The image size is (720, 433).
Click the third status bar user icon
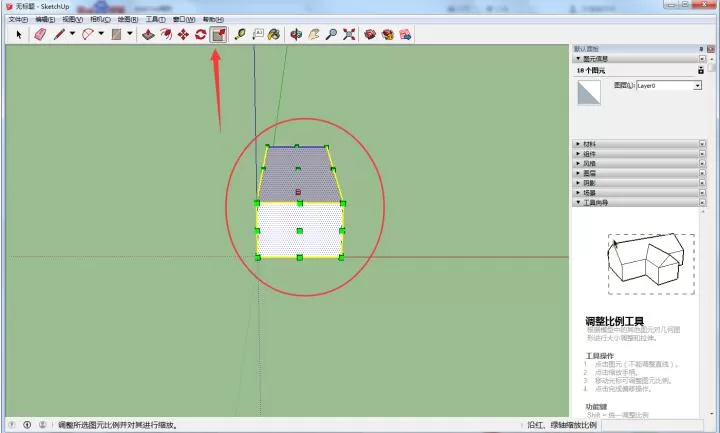coord(42,425)
